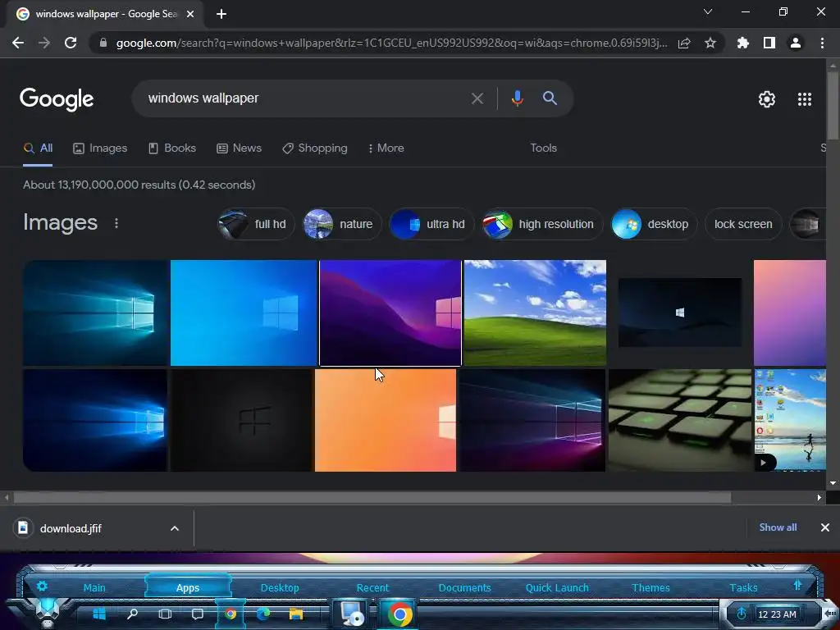Filter images by full hd chip
The width and height of the screenshot is (840, 630).
point(256,224)
